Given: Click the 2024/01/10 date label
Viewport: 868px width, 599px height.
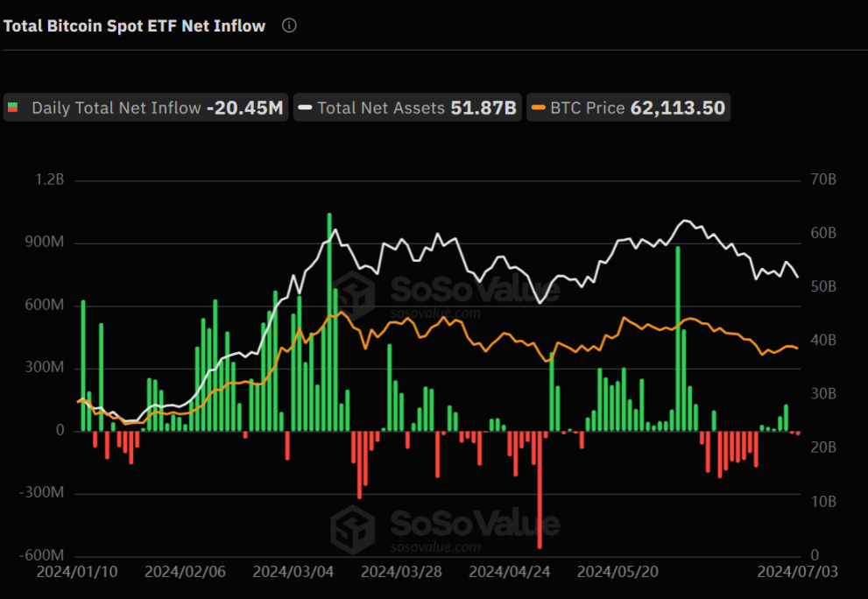Looking at the screenshot, I should [77, 572].
